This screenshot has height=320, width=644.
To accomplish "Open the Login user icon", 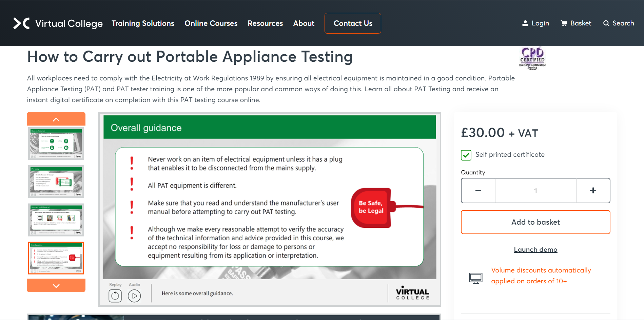I will coord(525,23).
